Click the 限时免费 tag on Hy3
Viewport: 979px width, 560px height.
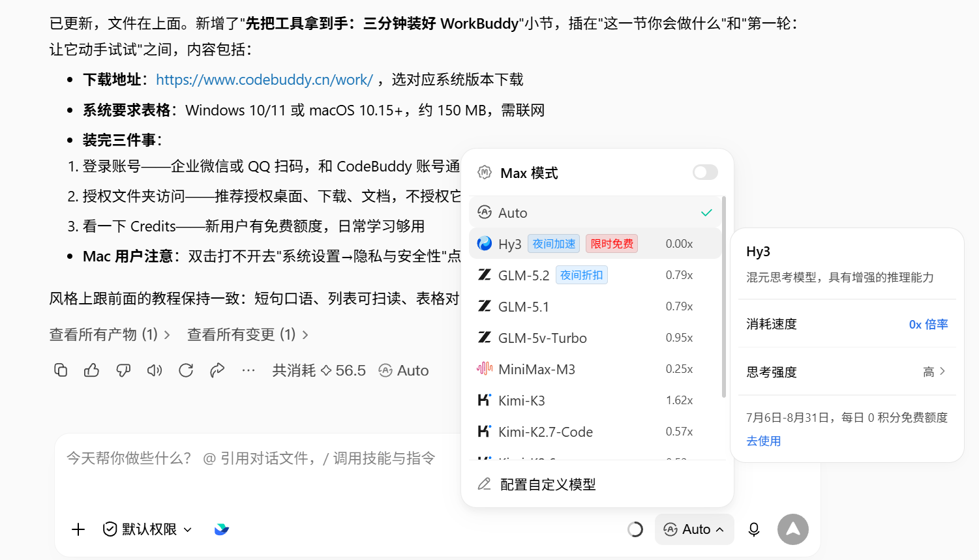pos(612,244)
